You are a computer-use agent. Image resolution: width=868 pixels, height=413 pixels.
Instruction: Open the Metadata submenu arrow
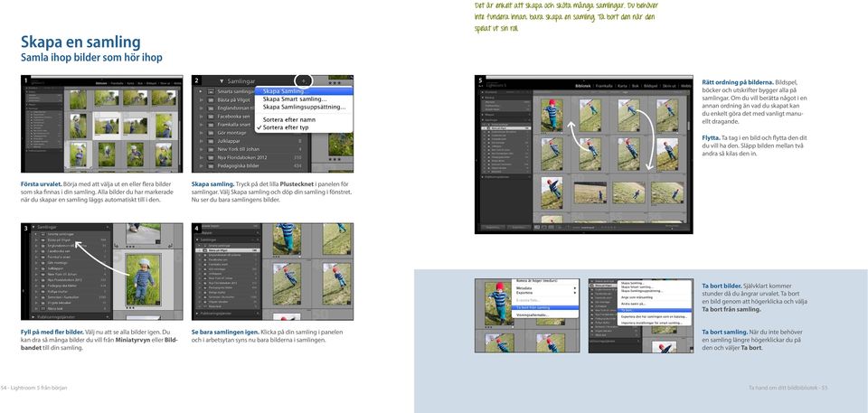tap(575, 288)
